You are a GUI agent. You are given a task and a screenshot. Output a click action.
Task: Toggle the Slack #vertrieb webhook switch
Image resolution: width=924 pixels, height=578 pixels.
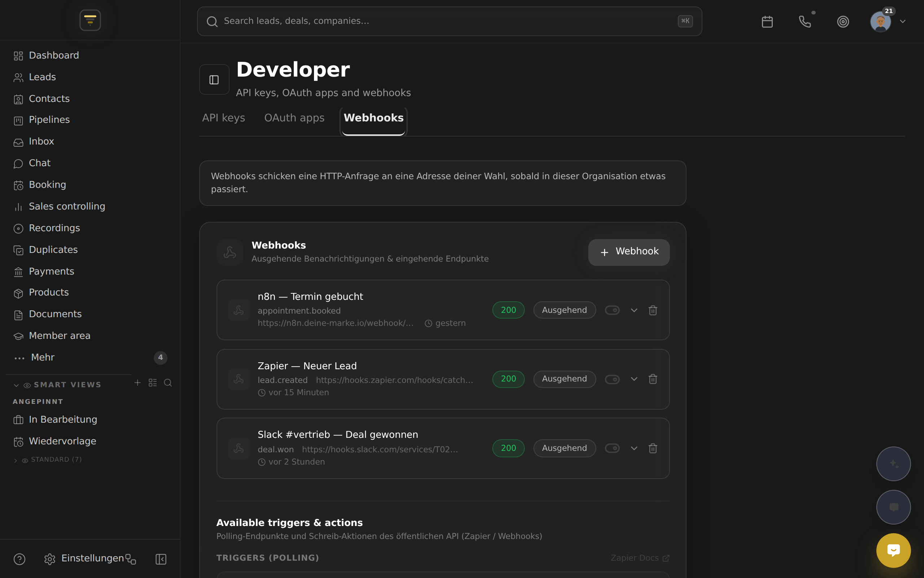[612, 448]
